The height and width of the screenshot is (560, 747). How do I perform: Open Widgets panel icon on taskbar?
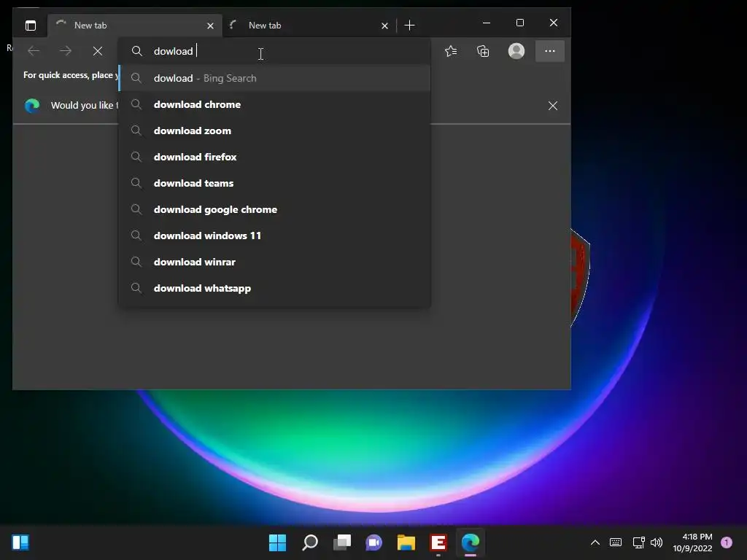[x=20, y=542]
